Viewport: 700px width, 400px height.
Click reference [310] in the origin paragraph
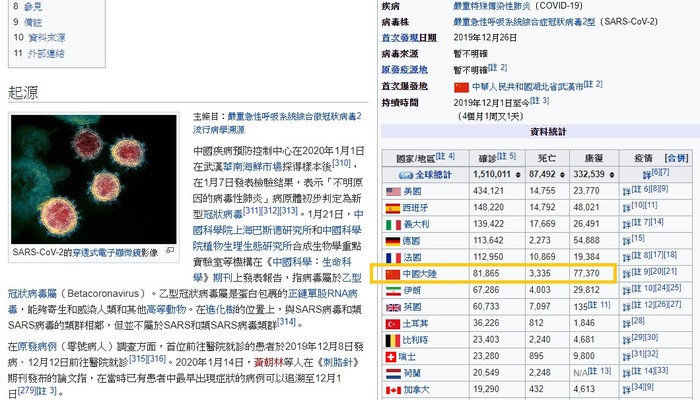click(x=342, y=163)
